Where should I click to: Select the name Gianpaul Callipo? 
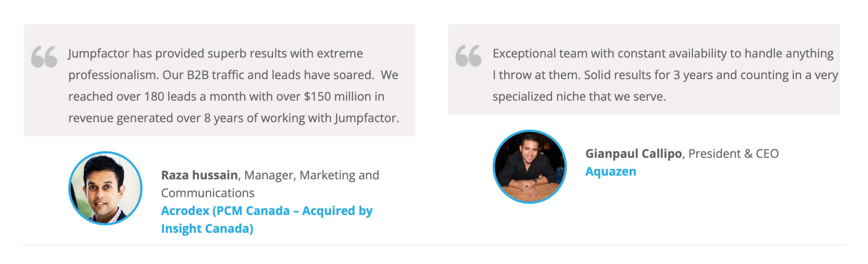coord(634,153)
